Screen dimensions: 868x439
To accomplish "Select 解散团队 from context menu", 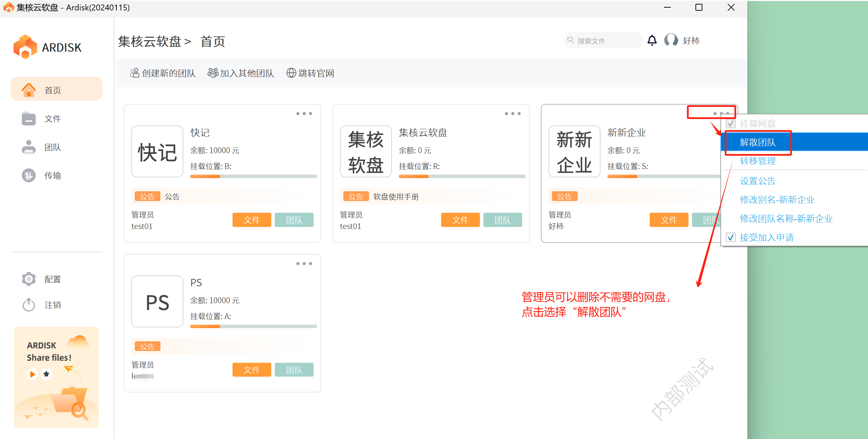I will 758,142.
